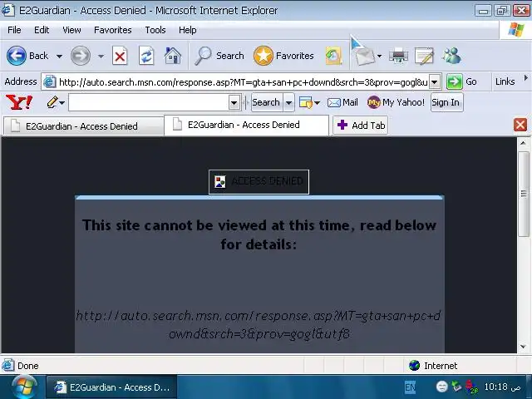Click the Forward arrow button

[x=81, y=56]
